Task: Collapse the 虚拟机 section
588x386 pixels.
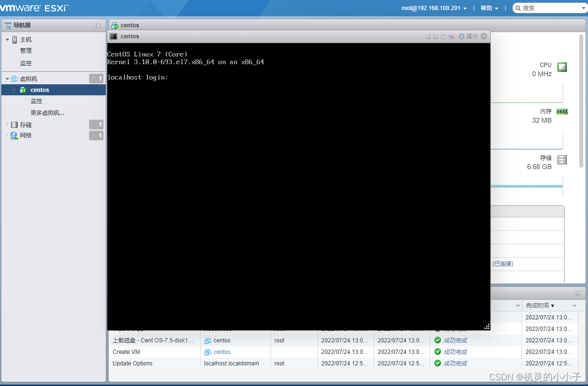Action: coord(7,78)
